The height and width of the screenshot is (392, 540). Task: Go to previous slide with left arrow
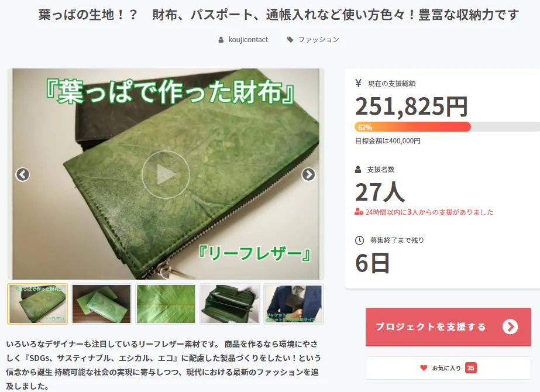tap(23, 174)
